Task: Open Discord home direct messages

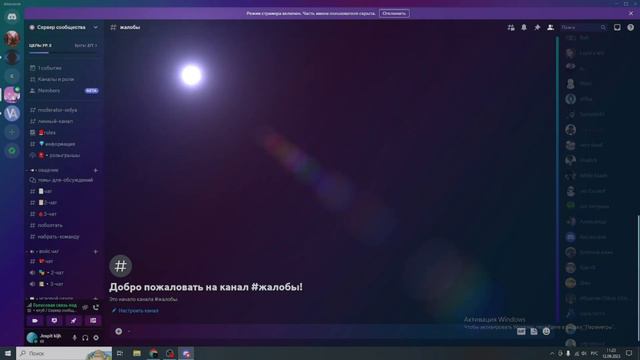Action: (x=12, y=17)
